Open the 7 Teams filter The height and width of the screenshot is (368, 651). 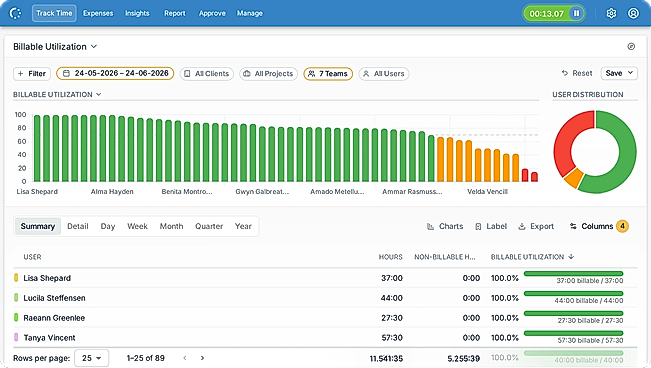pos(328,74)
